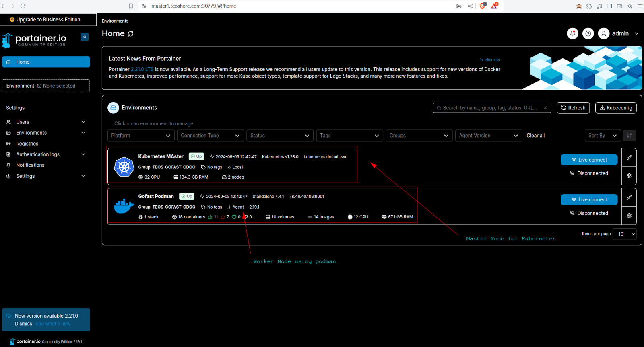Image resolution: width=644 pixels, height=347 pixels.
Task: Click the Docker whale logo icon
Action: tap(124, 206)
